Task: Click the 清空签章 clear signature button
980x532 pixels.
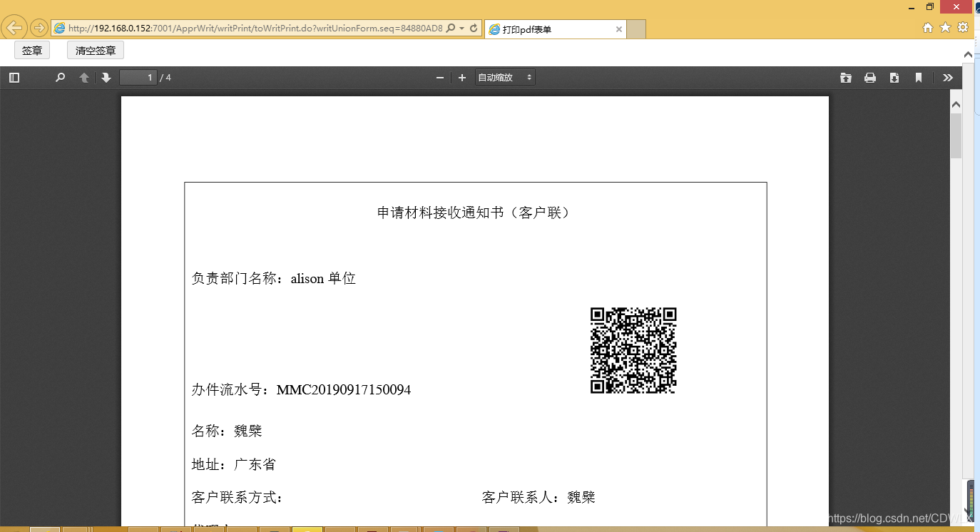Action: 95,50
